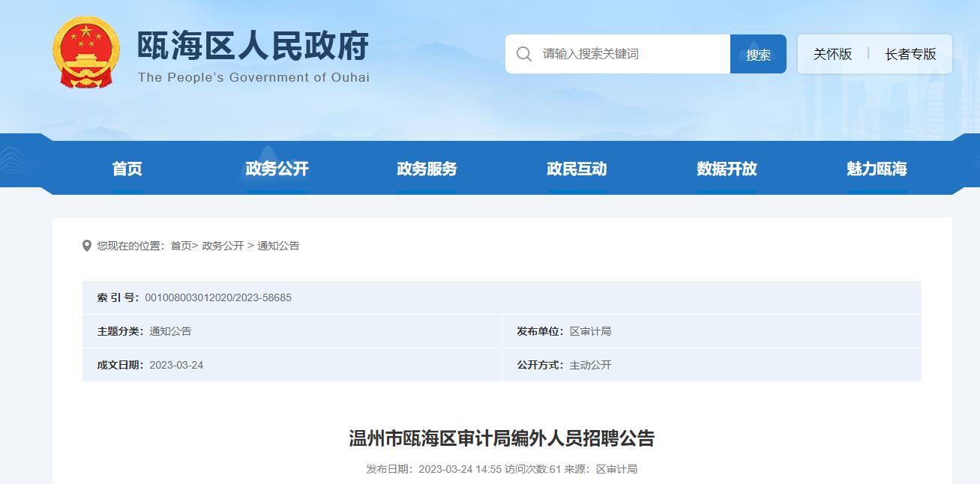980x484 pixels.
Task: Click 政务公开 in the breadcrumb path
Action: (223, 246)
